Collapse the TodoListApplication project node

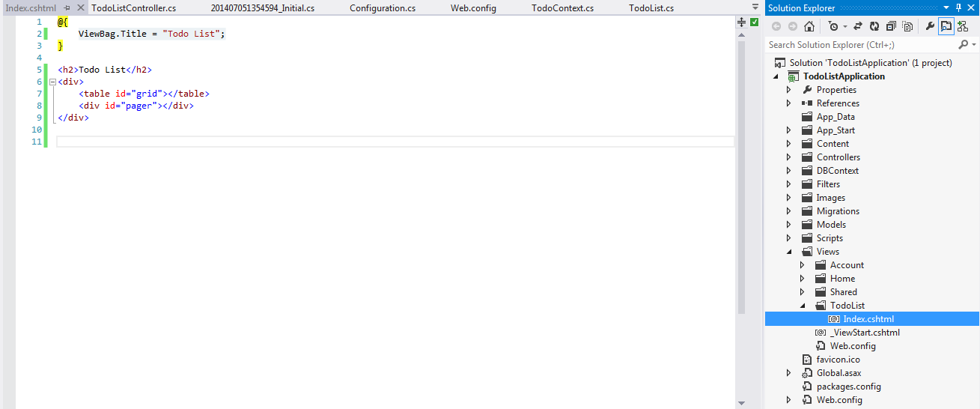pyautogui.click(x=776, y=76)
